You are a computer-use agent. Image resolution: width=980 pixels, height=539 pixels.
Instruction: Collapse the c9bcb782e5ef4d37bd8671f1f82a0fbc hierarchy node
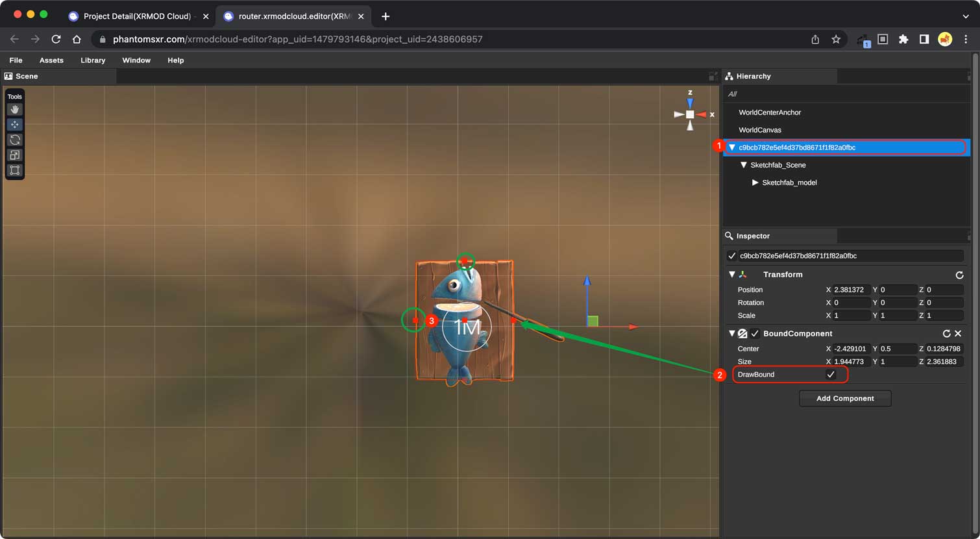732,147
